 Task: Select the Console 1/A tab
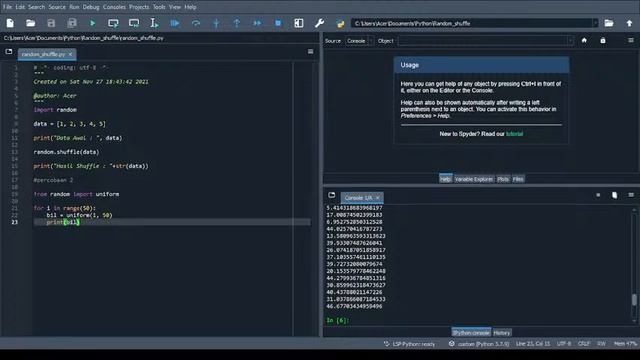point(362,198)
